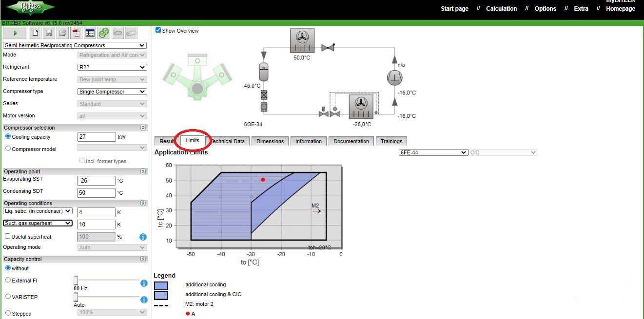Click the Condensing SDT 50 field
Image resolution: width=644 pixels, height=319 pixels.
pyautogui.click(x=97, y=192)
